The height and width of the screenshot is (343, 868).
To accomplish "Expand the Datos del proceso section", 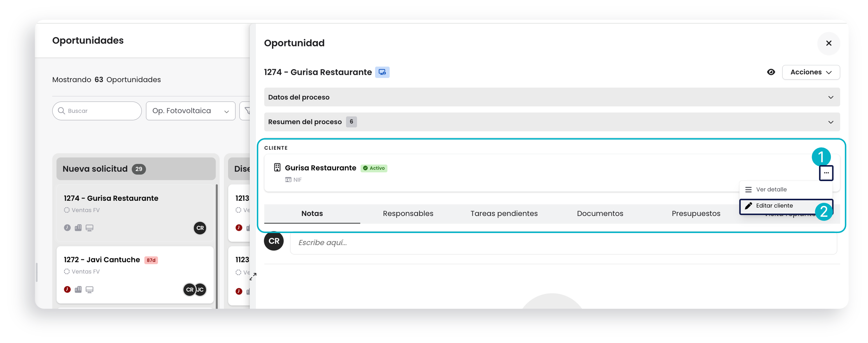I will pos(551,97).
